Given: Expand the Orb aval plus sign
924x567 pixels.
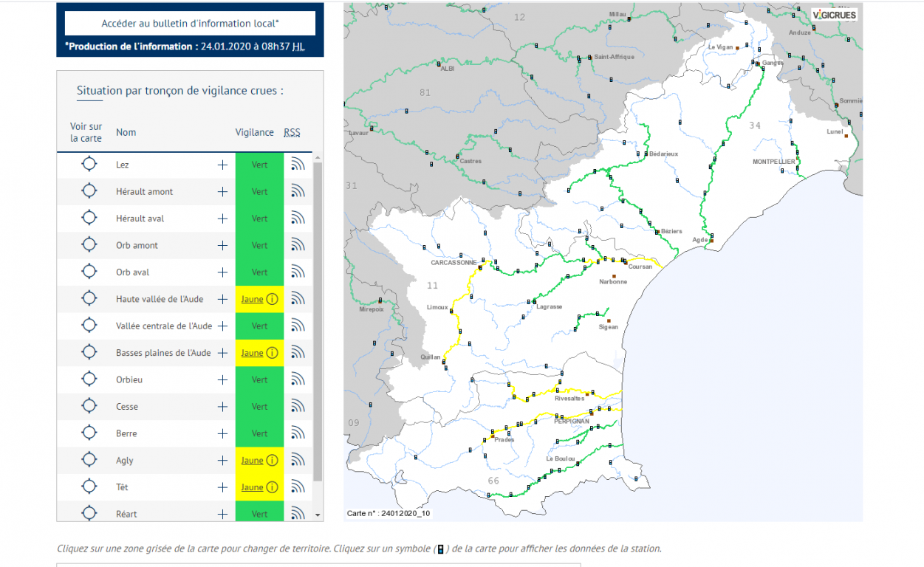Looking at the screenshot, I should click(x=222, y=272).
